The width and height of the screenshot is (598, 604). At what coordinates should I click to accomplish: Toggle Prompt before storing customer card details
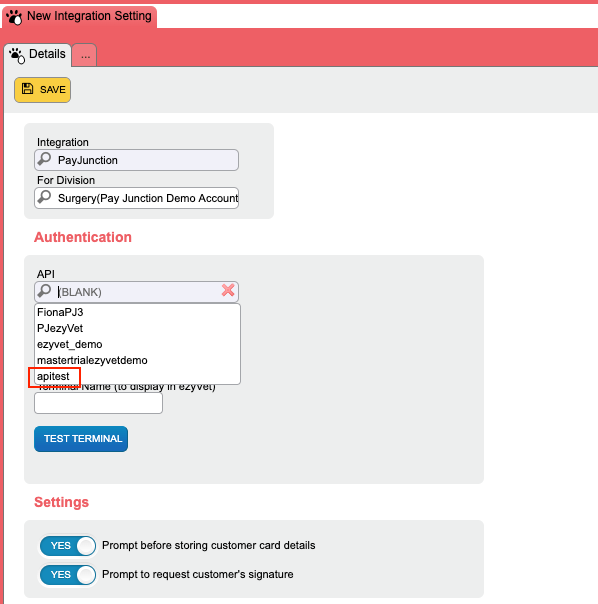coord(68,546)
